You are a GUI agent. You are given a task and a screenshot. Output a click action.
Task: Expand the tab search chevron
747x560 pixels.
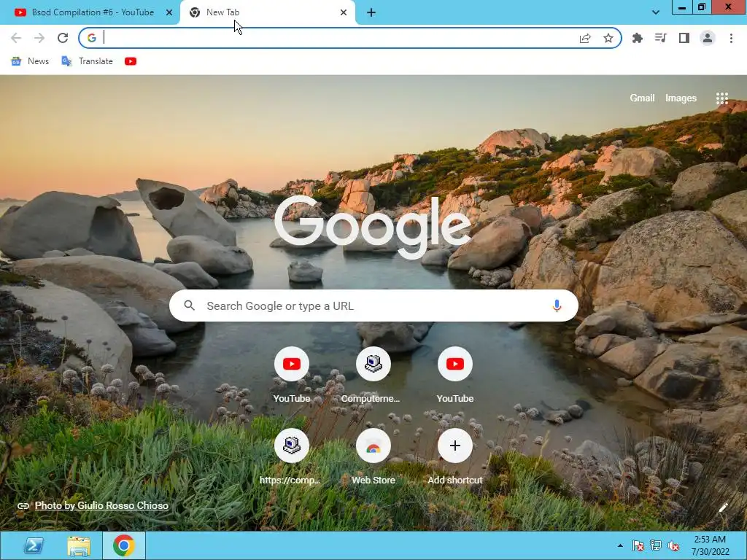pos(656,12)
